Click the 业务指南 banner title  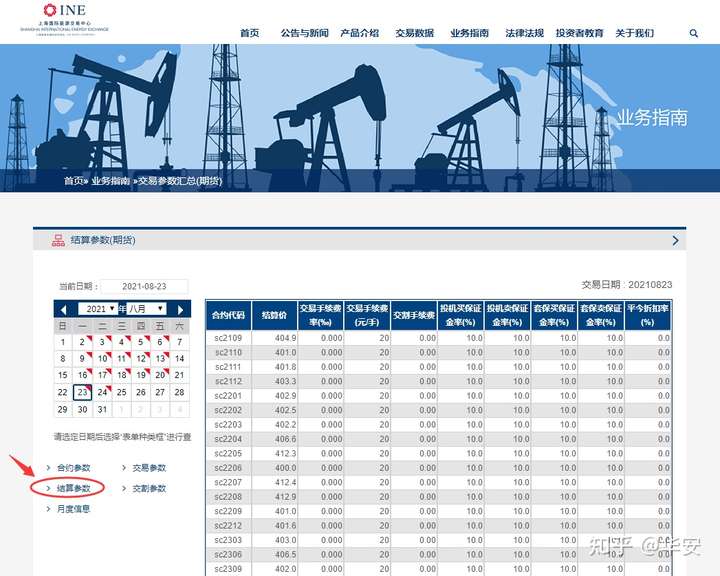pyautogui.click(x=652, y=118)
